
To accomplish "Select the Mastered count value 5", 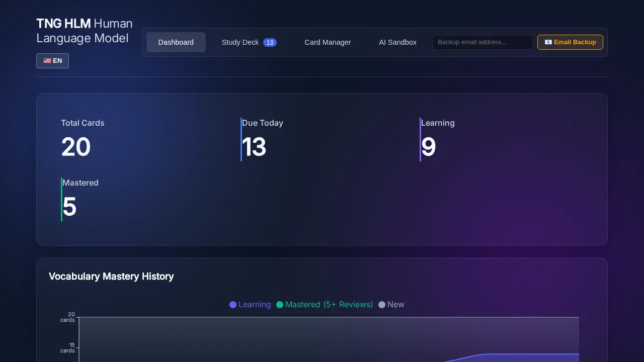I will pos(69,207).
